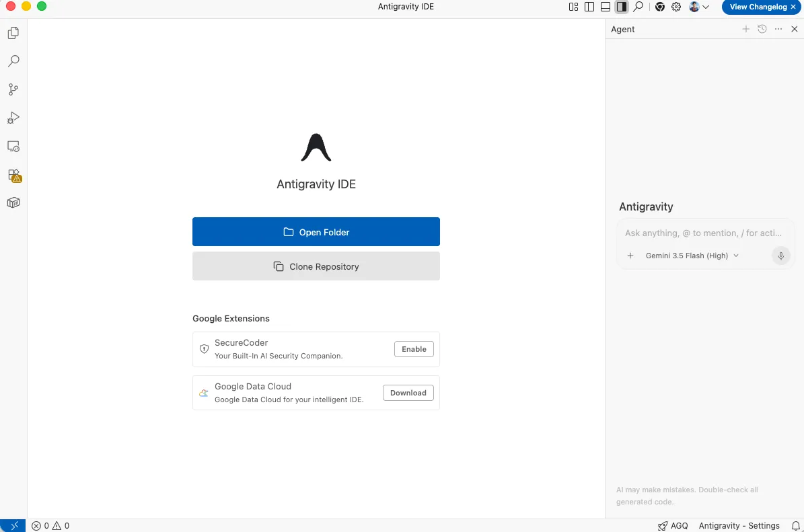Image resolution: width=804 pixels, height=532 pixels.
Task: Click the errors and warnings count in the status bar
Action: [x=50, y=526]
